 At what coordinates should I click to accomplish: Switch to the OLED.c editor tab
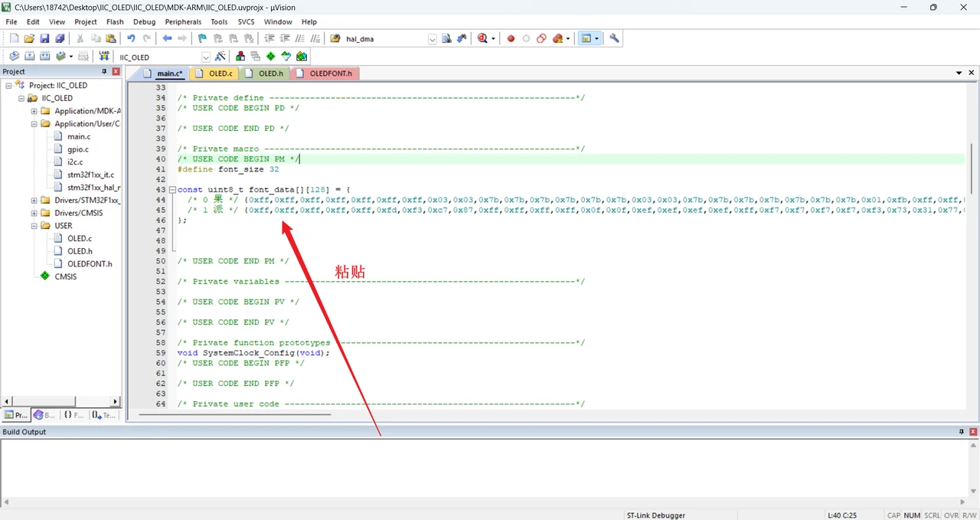click(214, 74)
